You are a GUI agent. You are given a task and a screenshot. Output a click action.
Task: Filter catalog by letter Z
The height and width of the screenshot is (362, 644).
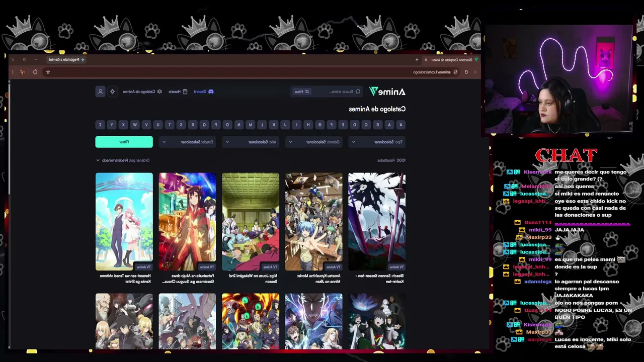(x=100, y=125)
